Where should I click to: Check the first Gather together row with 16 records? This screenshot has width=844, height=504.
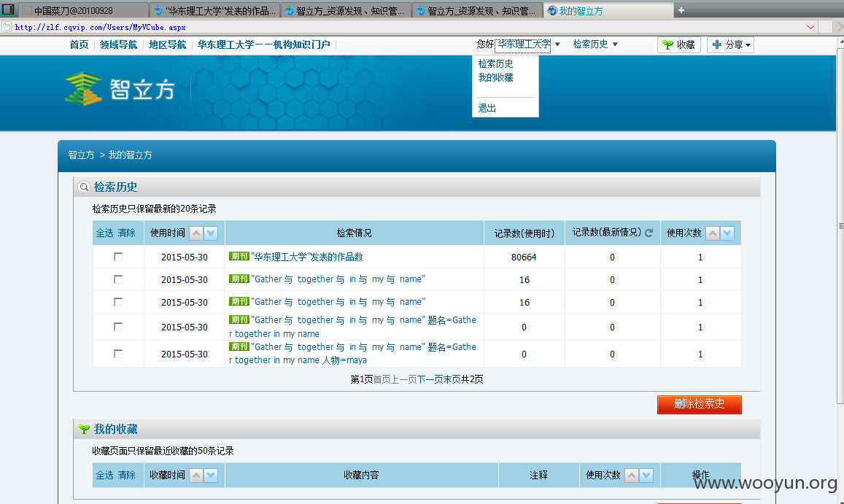118,279
